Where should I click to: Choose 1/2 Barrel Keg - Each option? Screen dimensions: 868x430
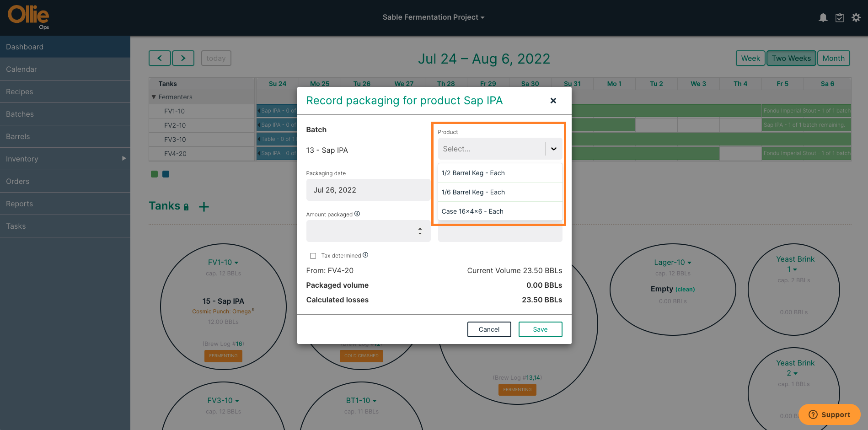pyautogui.click(x=500, y=173)
